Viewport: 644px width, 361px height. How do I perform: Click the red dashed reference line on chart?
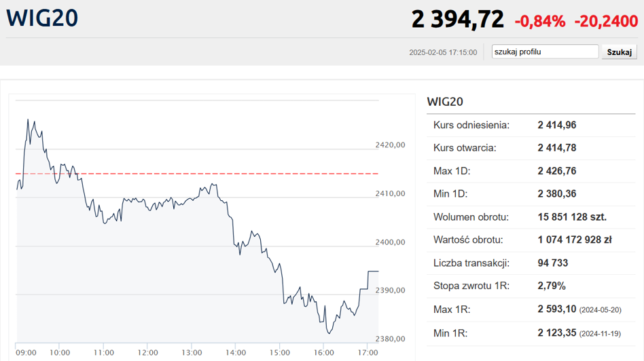point(197,174)
